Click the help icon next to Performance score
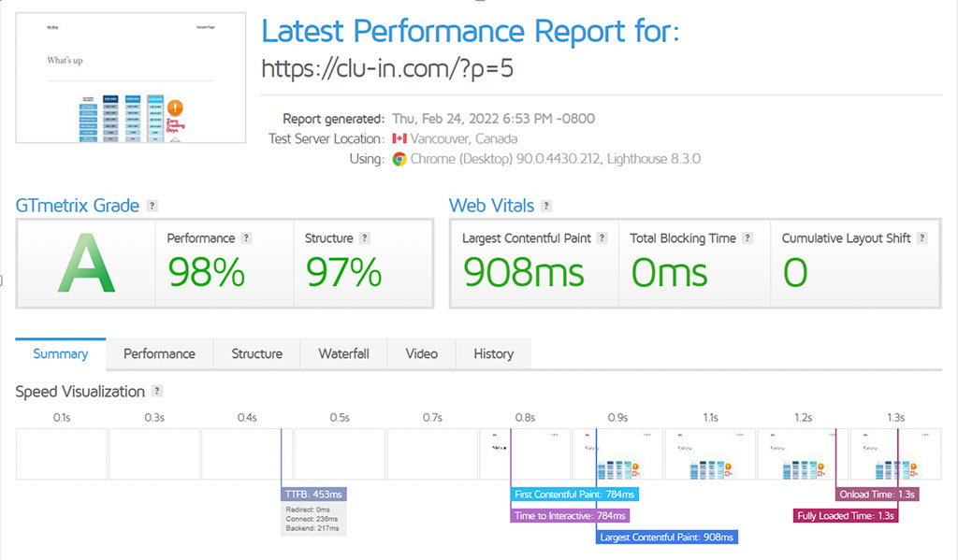This screenshot has width=958, height=560. (246, 238)
